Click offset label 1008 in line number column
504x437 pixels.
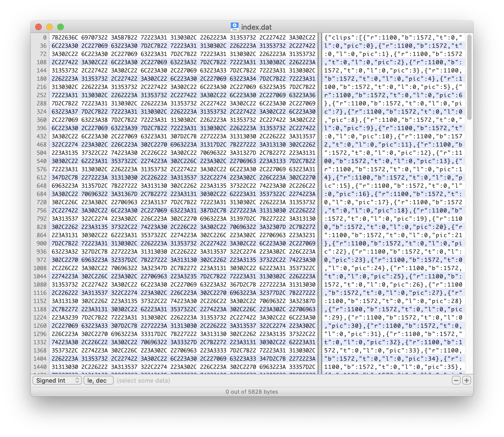pos(40,268)
